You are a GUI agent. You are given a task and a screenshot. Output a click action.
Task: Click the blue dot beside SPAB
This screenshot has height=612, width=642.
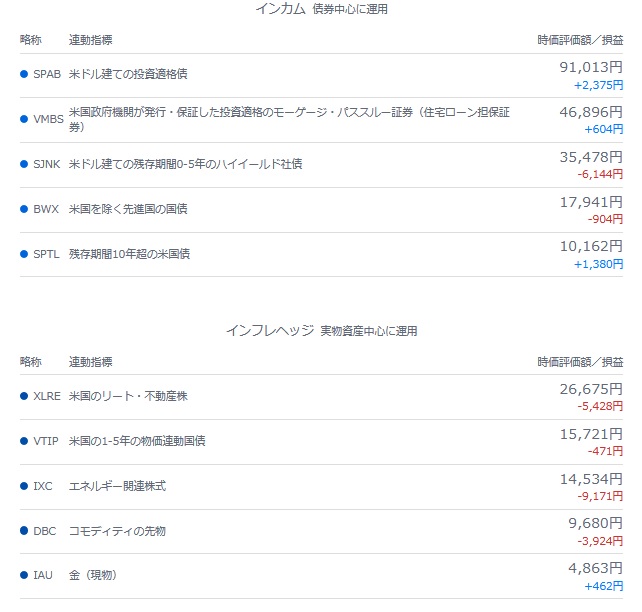[24, 74]
